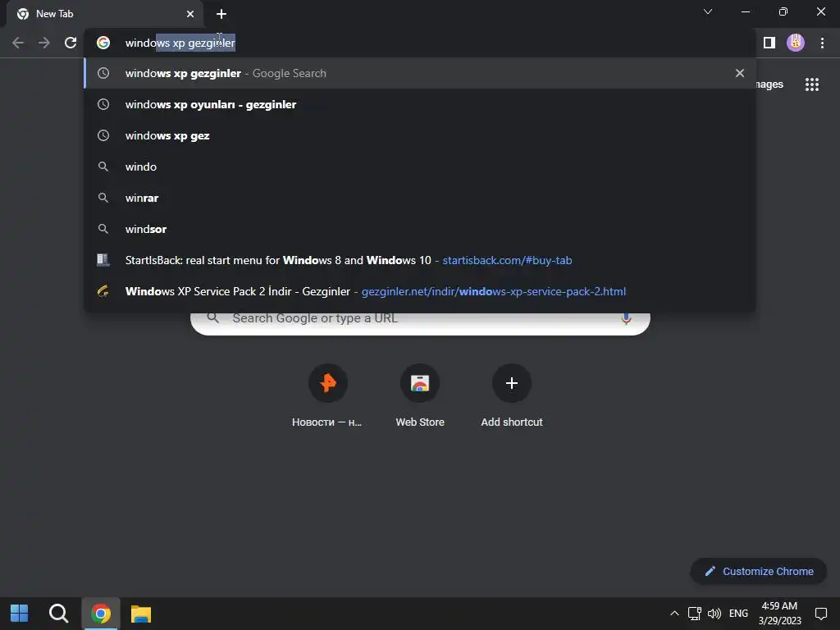Select the 'windows xp gez' suggestion
This screenshot has height=630, width=840.
(420, 135)
